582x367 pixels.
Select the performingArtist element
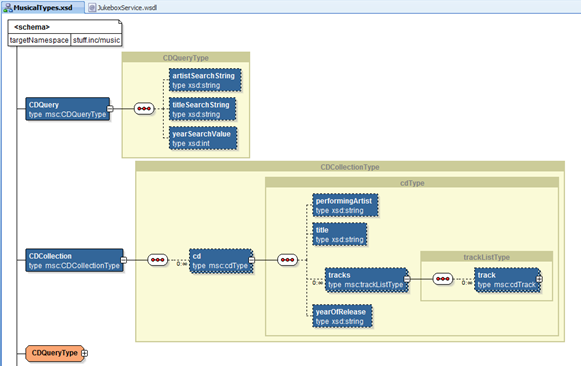pos(345,205)
